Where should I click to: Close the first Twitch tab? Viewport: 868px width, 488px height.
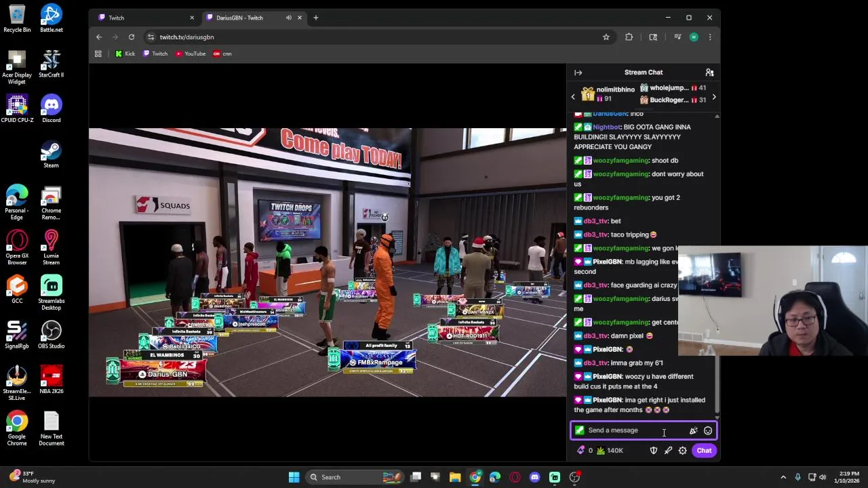click(x=192, y=18)
